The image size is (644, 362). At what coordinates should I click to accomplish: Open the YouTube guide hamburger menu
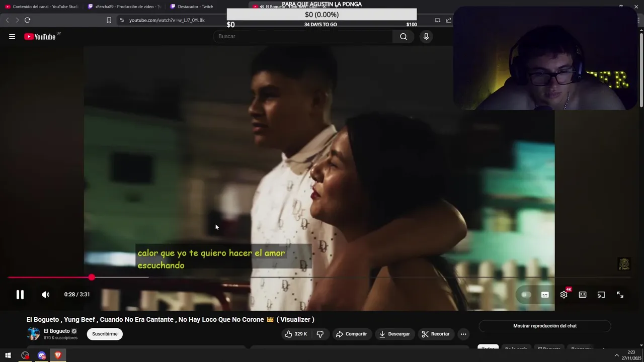coord(12,37)
